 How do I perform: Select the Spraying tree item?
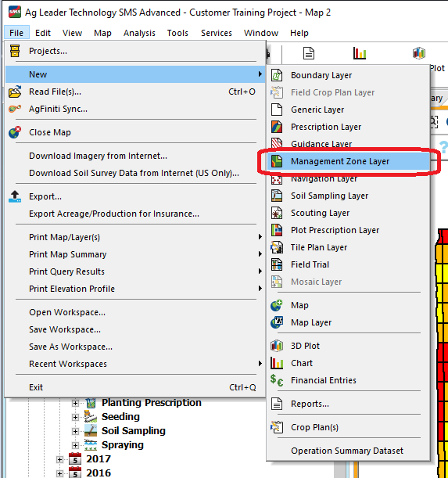point(122,445)
